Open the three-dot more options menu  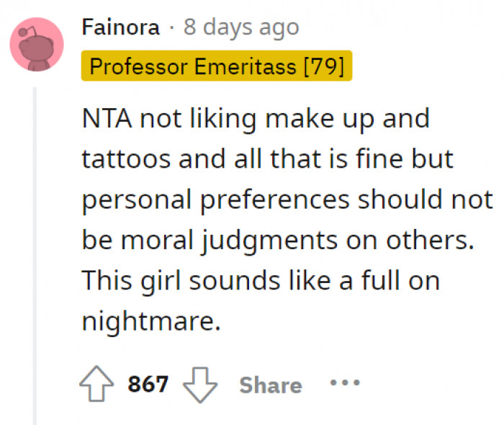[x=343, y=382]
